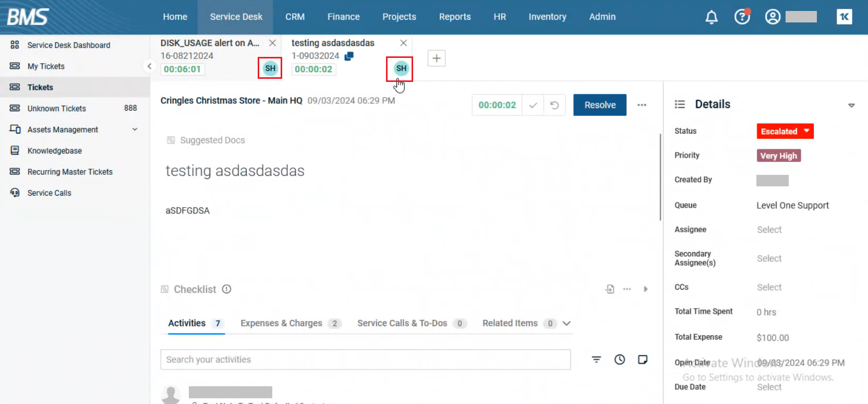Open the user profile account icon
This screenshot has width=868, height=404.
click(773, 17)
